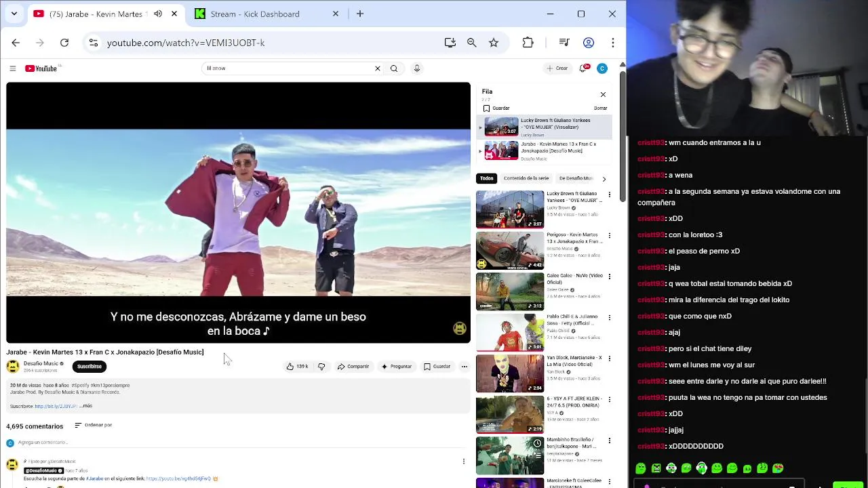Click the Preguntar button
The image size is (868, 488).
tap(397, 367)
